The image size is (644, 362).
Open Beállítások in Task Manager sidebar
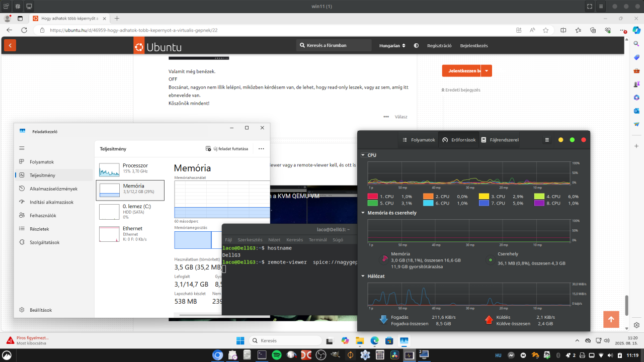coord(40,310)
